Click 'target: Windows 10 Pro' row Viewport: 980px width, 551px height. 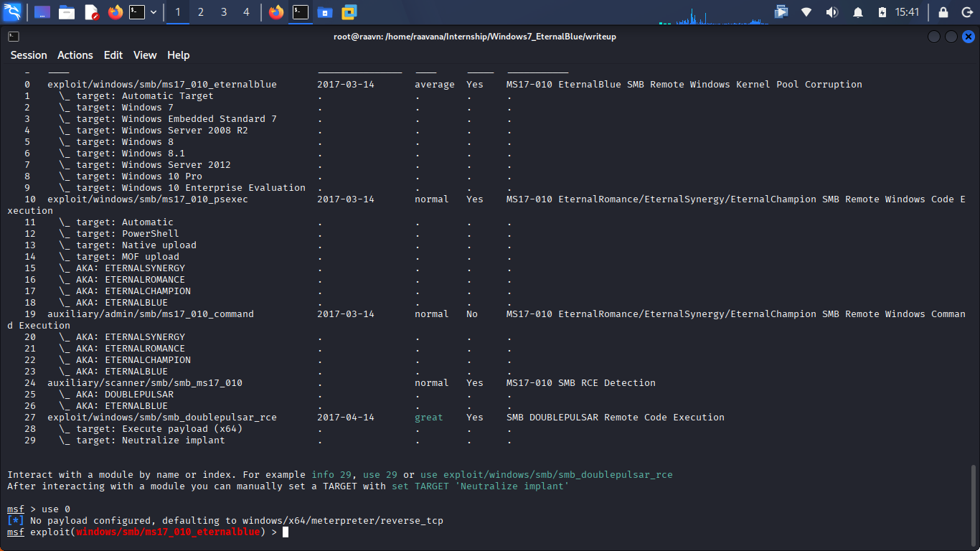[x=131, y=176]
